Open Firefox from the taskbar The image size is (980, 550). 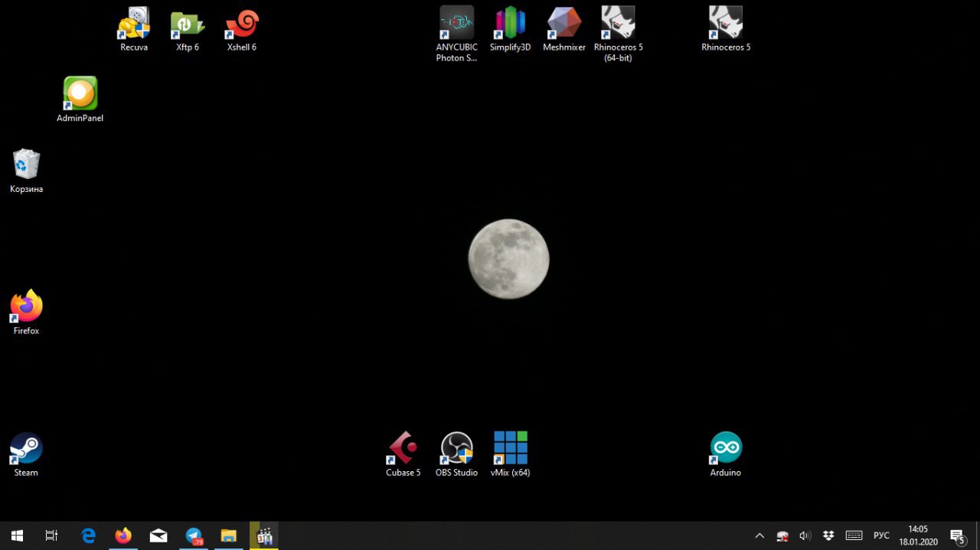(123, 535)
